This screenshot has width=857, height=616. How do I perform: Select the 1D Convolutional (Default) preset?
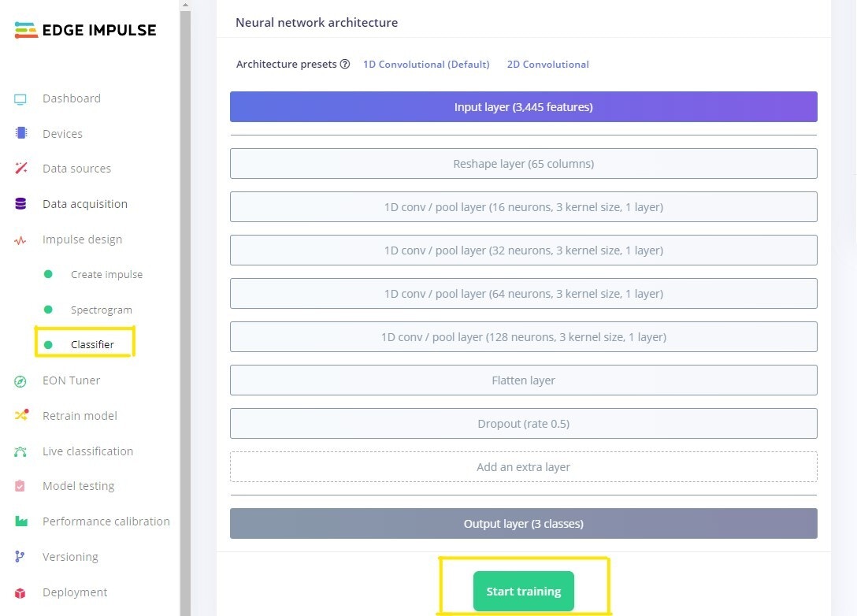coord(426,65)
